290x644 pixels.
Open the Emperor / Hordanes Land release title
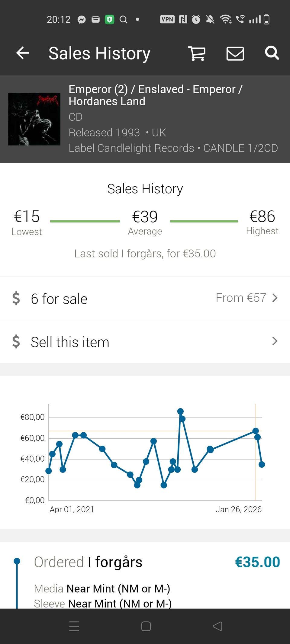155,95
